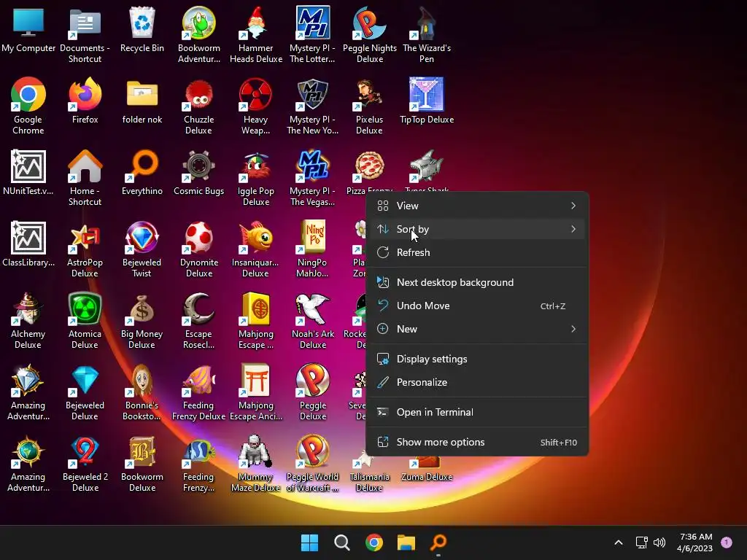Select the ClassLibrary file icon
Screen dimensions: 747x560
click(28, 244)
